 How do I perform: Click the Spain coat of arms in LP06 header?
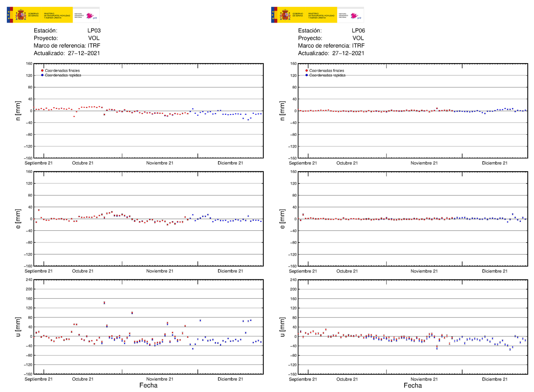point(285,15)
